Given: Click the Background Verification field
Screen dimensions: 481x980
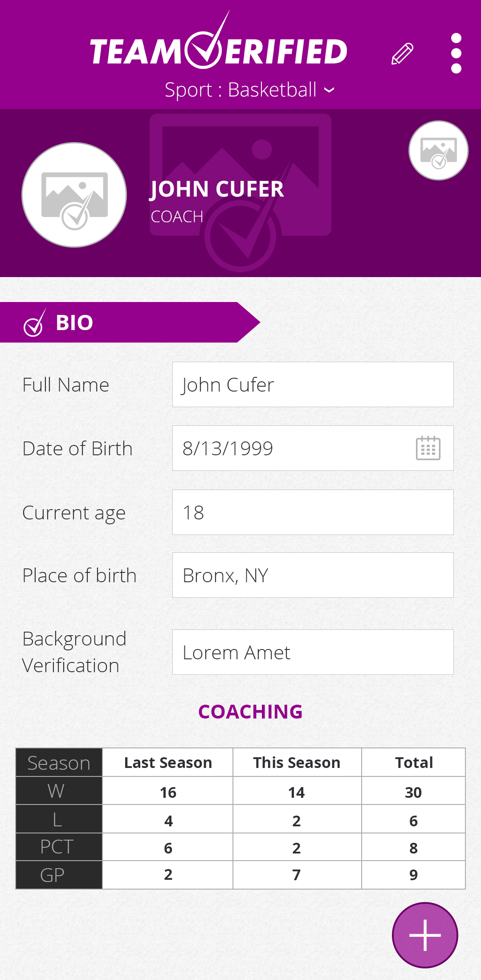Looking at the screenshot, I should (313, 652).
